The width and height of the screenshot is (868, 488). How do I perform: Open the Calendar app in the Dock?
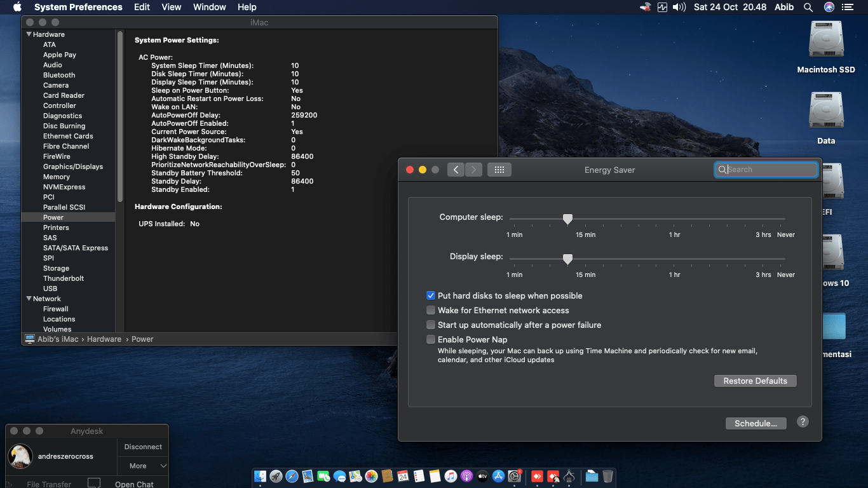pos(403,476)
